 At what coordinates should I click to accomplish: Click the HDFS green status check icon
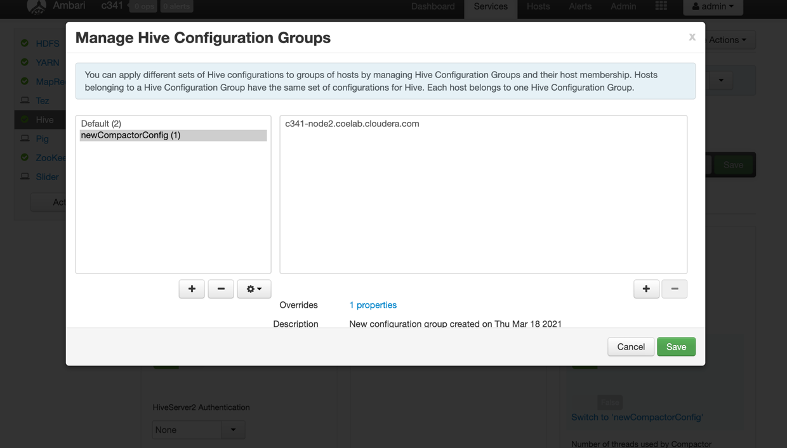(x=24, y=43)
